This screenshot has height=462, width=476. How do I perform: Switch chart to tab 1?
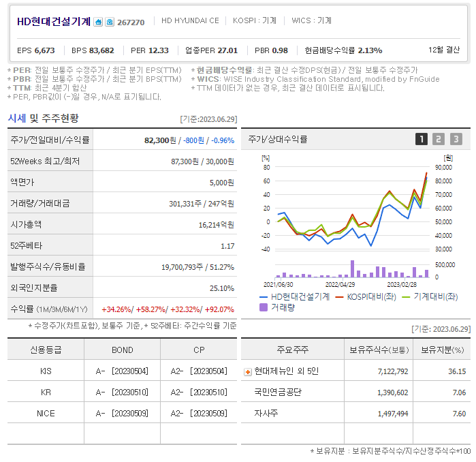coord(422,139)
